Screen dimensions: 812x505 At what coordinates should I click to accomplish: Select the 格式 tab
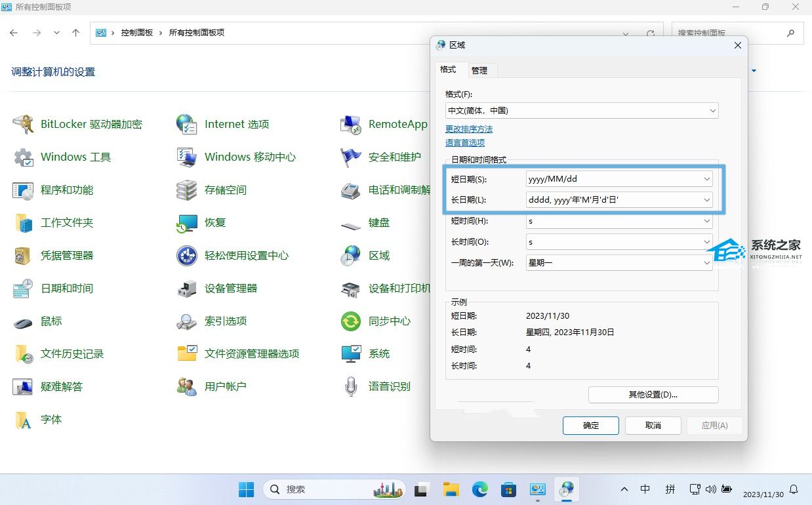point(448,70)
